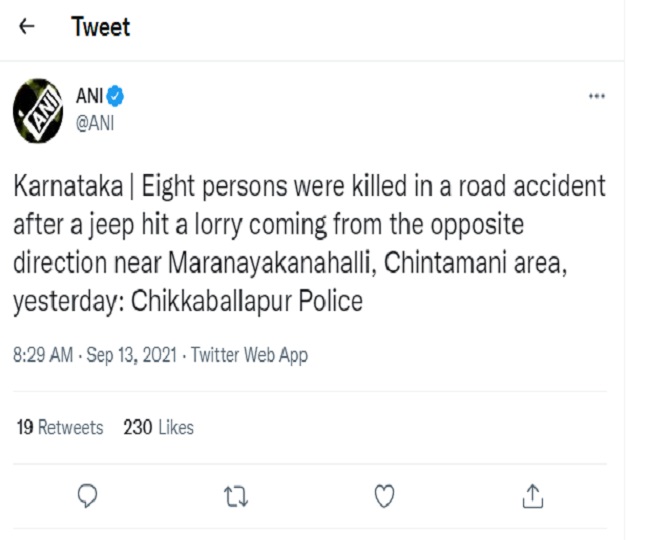View the 230 Likes list
The width and height of the screenshot is (650, 540).
pos(158,428)
